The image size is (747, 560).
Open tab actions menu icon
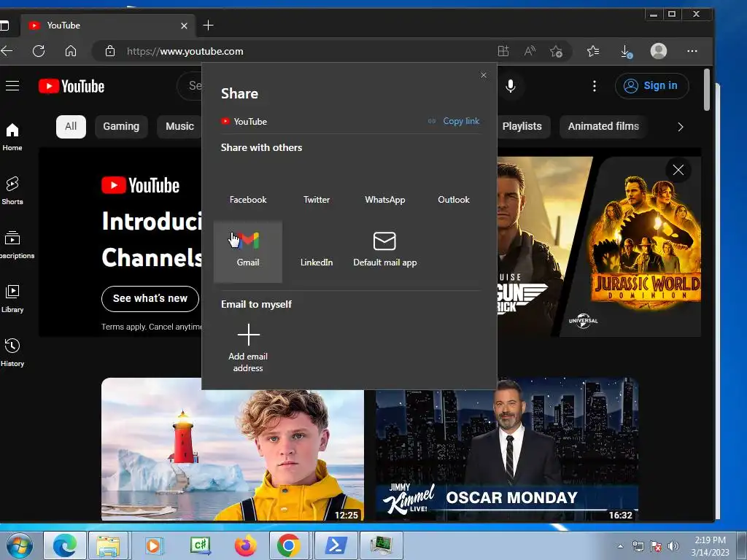(4, 26)
